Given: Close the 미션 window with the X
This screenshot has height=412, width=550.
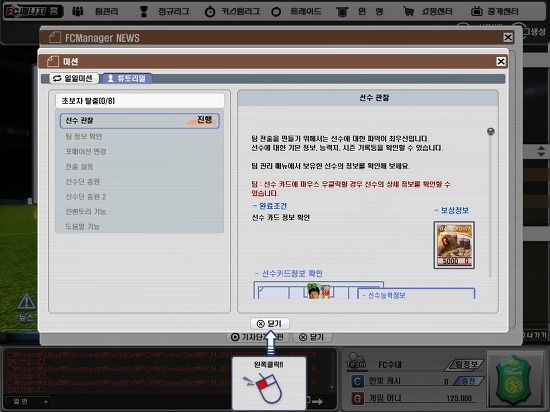Looking at the screenshot, I should pos(501,62).
